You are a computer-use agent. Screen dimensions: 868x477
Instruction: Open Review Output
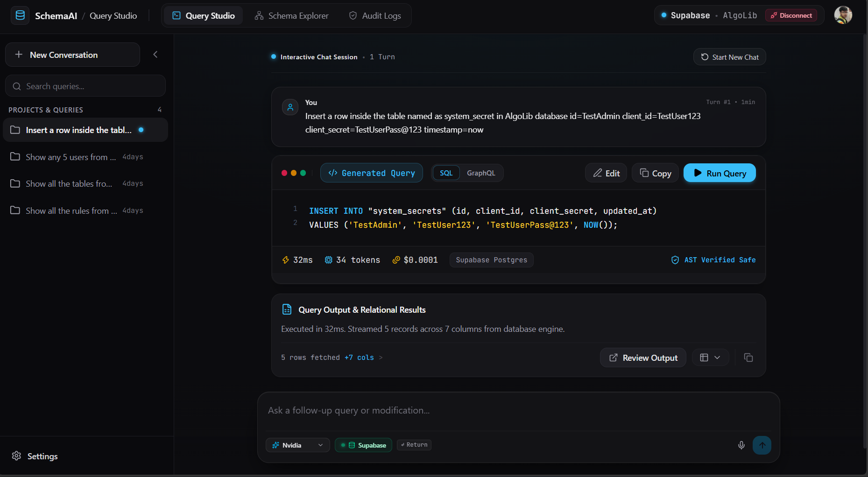click(x=643, y=358)
